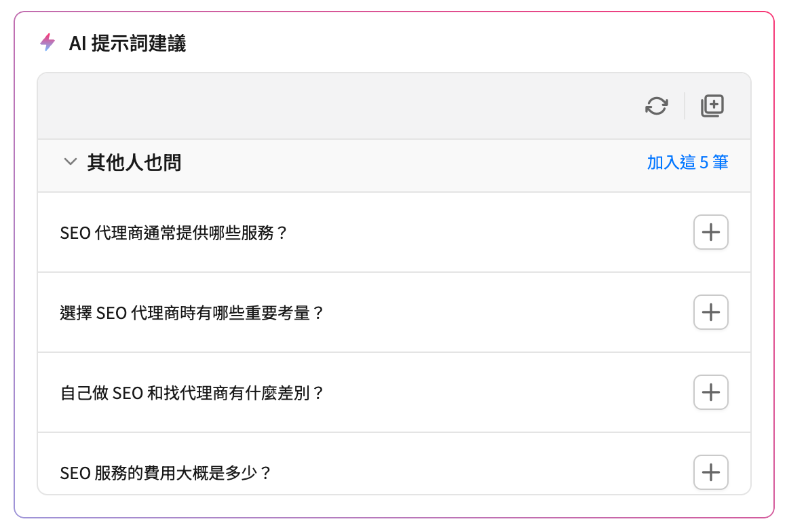This screenshot has width=787, height=532.
Task: Click empty space in the first SEO question row
Action: click(487, 232)
